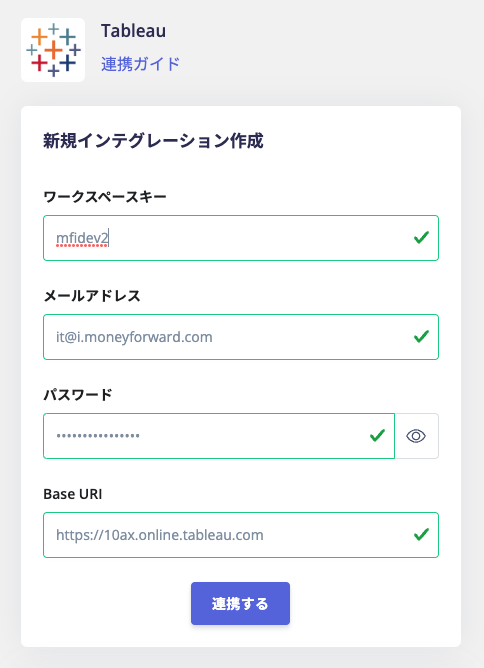Click the green checkmark in password field
The height and width of the screenshot is (668, 484).
[x=377, y=435]
